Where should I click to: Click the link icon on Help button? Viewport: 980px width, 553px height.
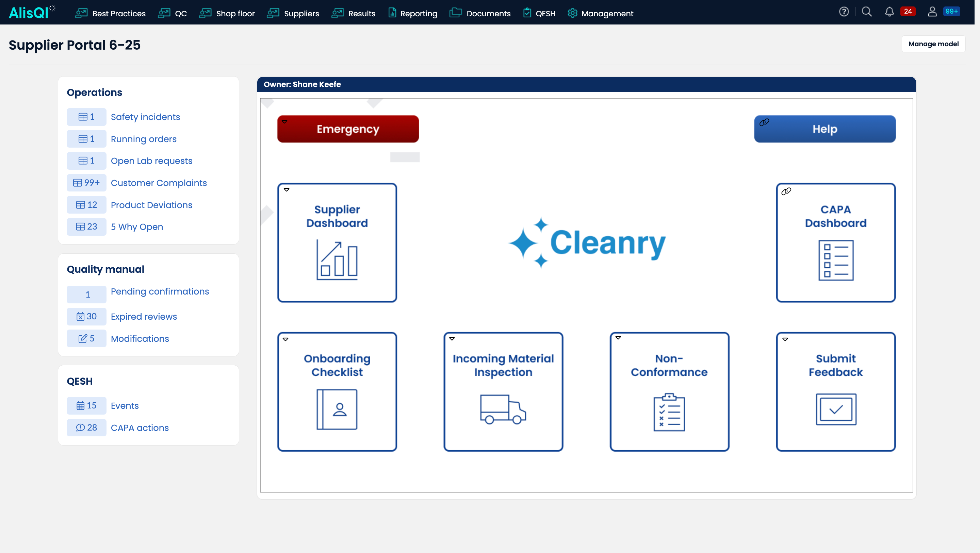tap(764, 122)
